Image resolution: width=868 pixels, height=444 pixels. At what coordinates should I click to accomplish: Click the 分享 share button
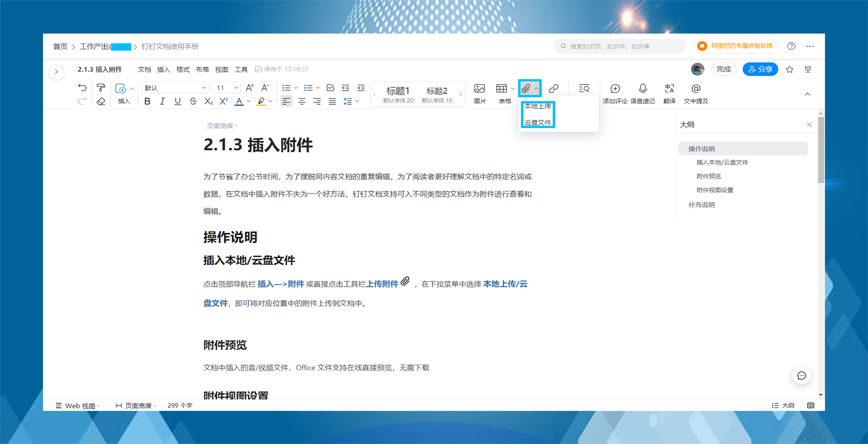pyautogui.click(x=760, y=69)
